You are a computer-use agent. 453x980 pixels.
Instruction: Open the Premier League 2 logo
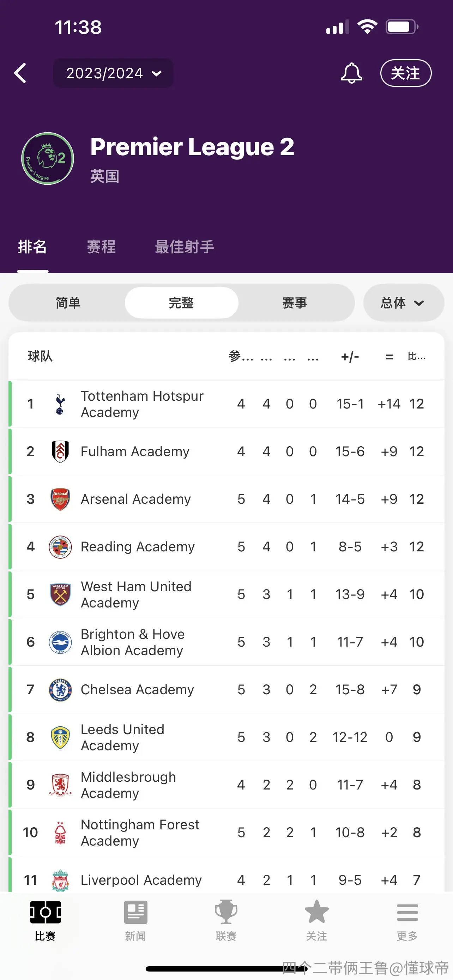[x=48, y=158]
